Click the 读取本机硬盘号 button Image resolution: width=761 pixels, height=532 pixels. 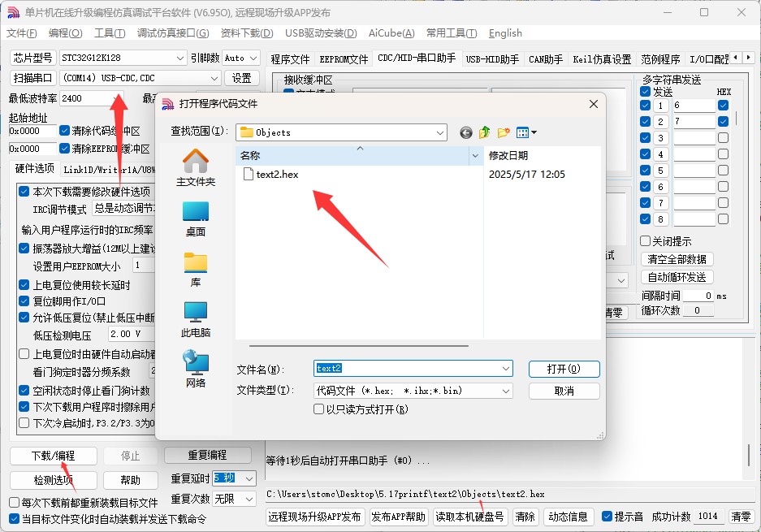469,517
